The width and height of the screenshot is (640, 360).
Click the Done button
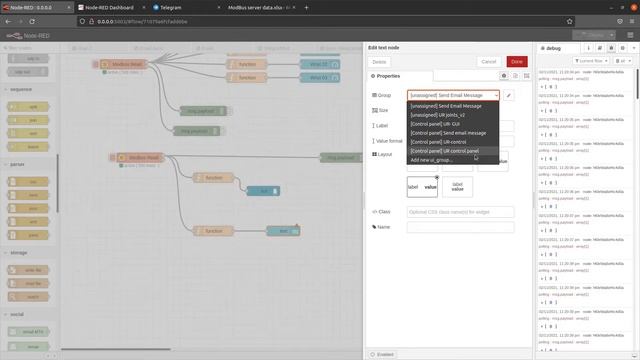(517, 62)
